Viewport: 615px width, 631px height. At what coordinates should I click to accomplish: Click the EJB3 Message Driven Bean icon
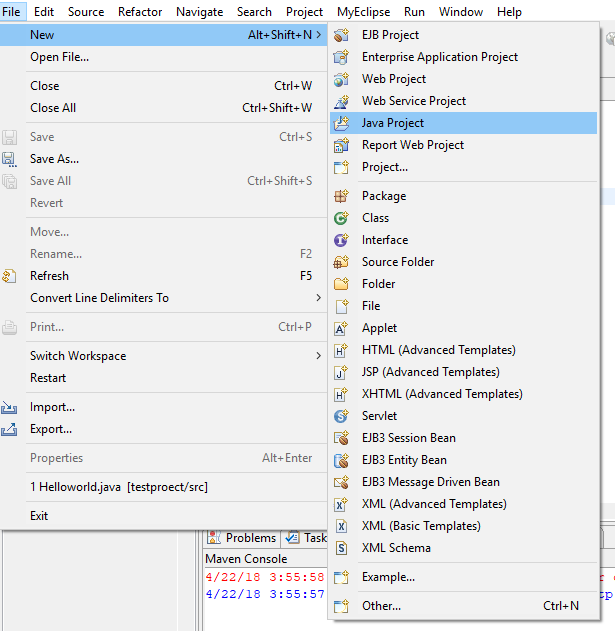[341, 482]
